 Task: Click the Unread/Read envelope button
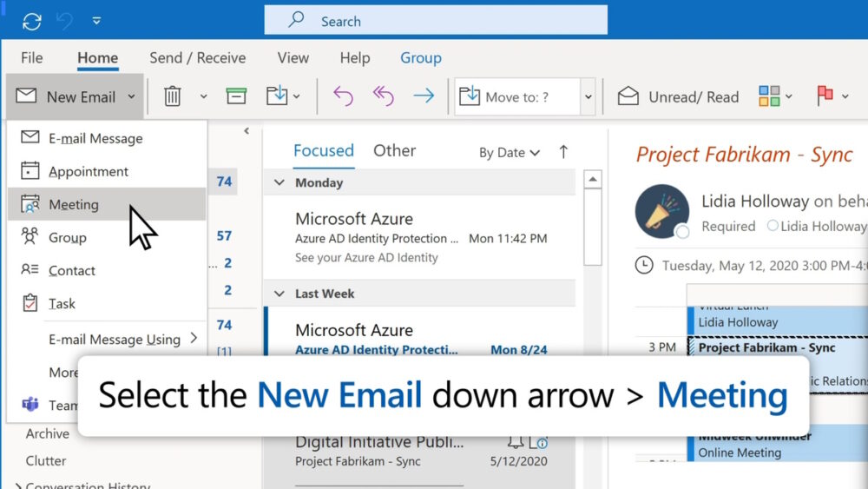coord(678,96)
